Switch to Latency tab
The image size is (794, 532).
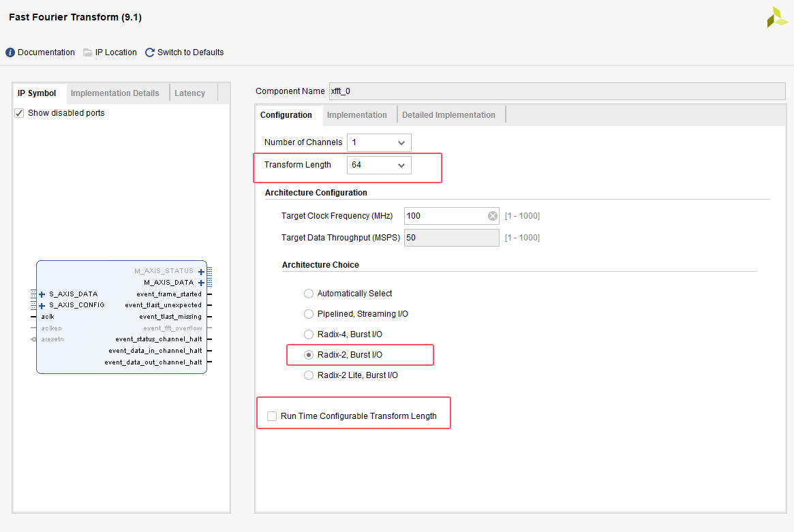(x=190, y=93)
